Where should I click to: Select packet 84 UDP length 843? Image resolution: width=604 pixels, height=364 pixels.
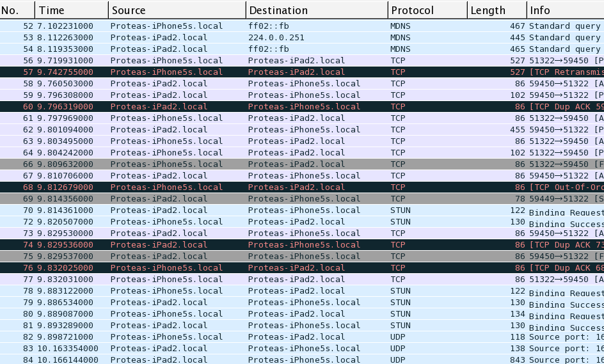pos(302,360)
